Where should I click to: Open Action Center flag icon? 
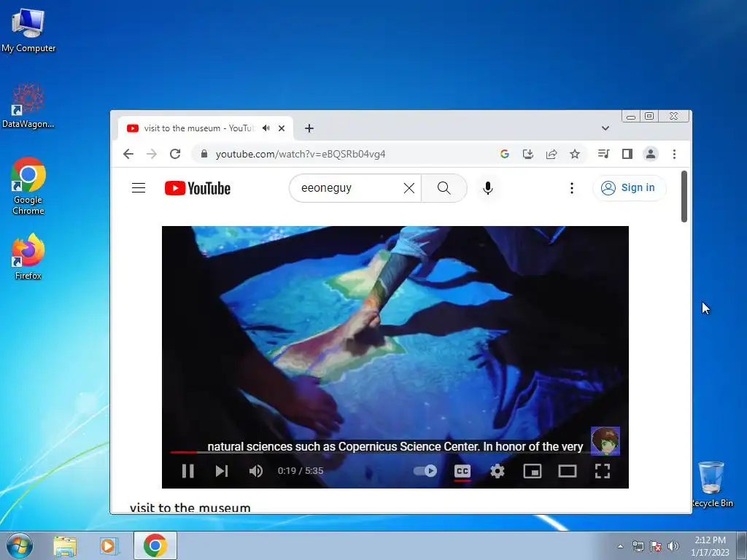(656, 546)
